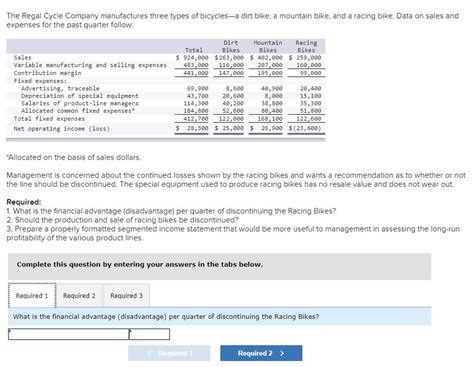Click the Mountain Bikes column header
The height and width of the screenshot is (367, 474).
268,46
